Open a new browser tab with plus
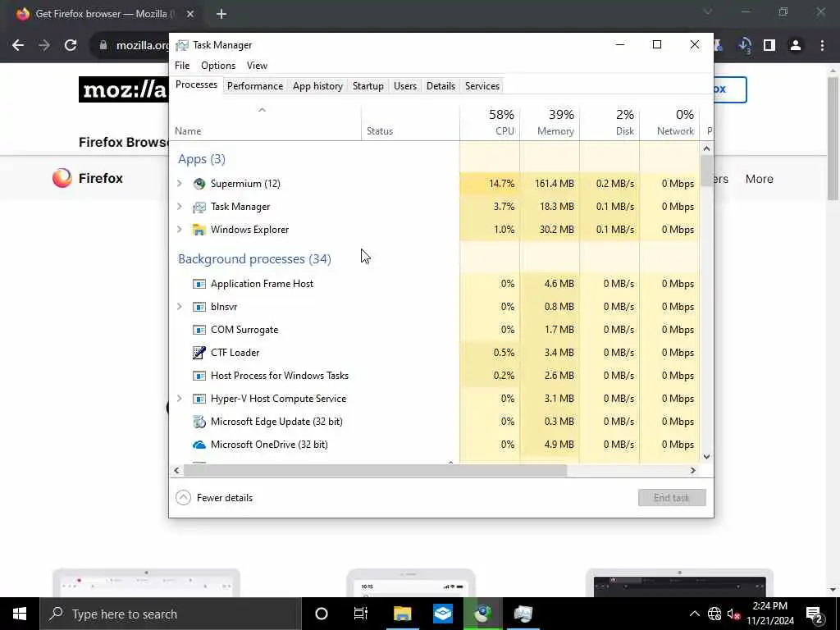Screen dimensions: 840x630 [x=221, y=14]
